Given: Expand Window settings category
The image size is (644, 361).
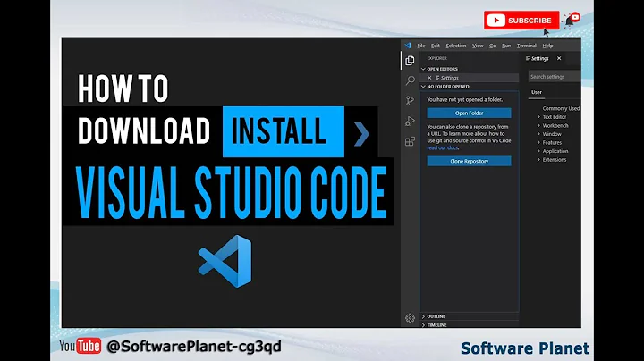Looking at the screenshot, I should (x=552, y=134).
